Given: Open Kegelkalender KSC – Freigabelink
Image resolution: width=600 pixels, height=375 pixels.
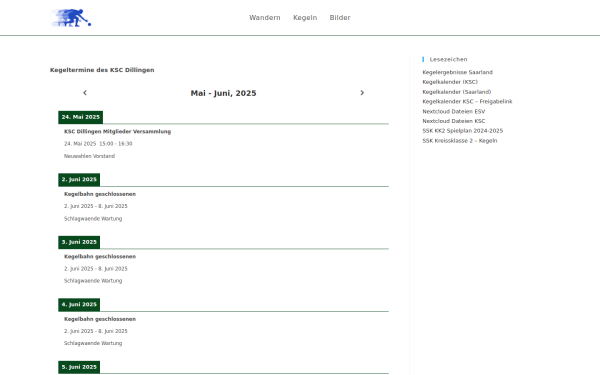Looking at the screenshot, I should (467, 101).
